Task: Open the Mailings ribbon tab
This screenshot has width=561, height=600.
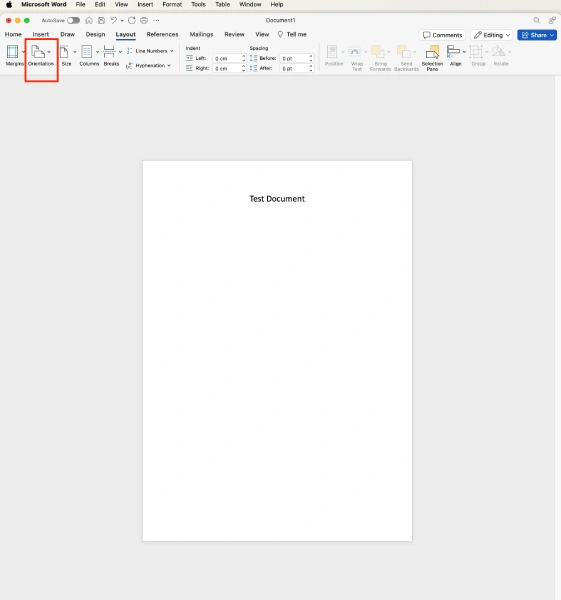Action: 201,34
